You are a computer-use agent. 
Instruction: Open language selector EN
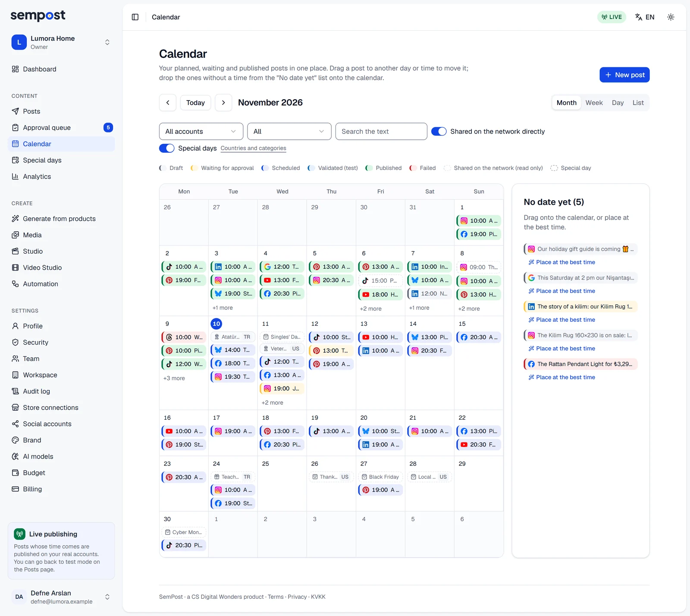pyautogui.click(x=645, y=17)
